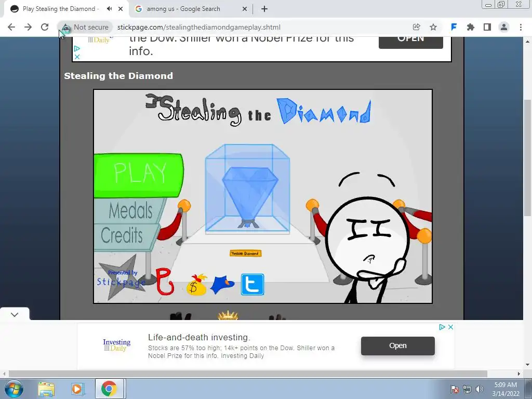This screenshot has height=399, width=532.
Task: Toggle the browser side panel icon
Action: pos(487,27)
